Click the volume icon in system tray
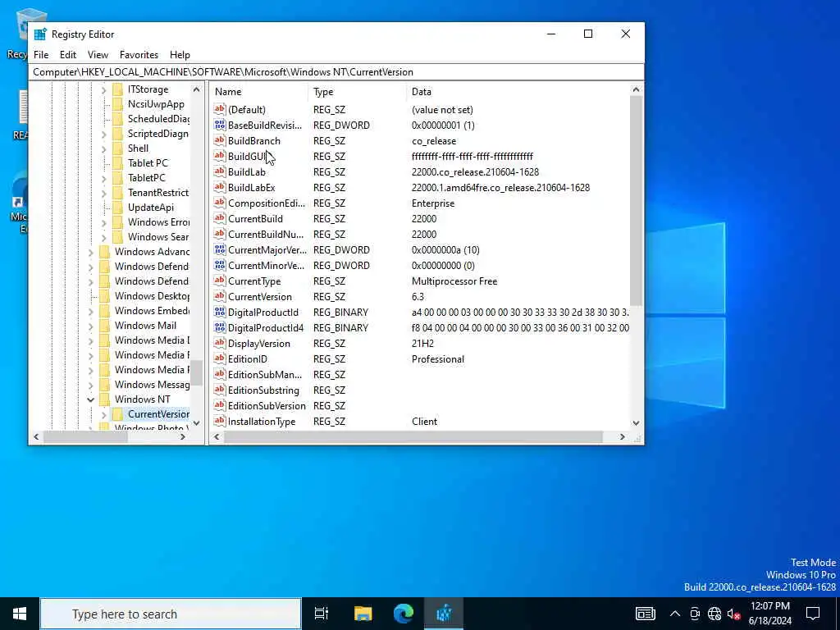 733,614
